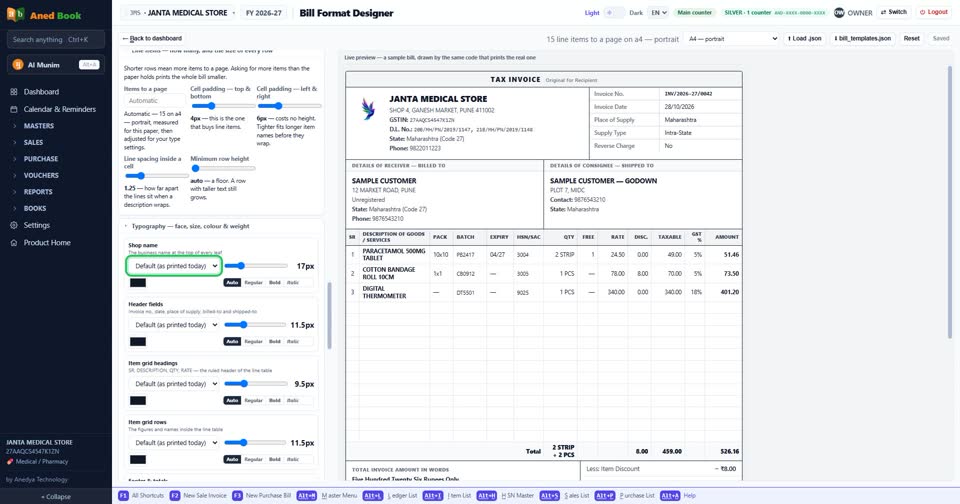The height and width of the screenshot is (504, 960).
Task: Expand the MASTERS sidebar group
Action: pos(39,126)
